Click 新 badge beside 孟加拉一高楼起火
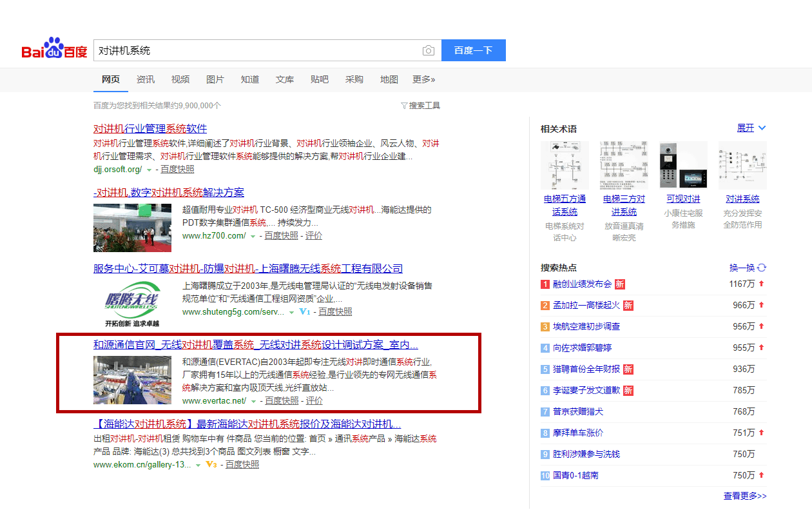The height and width of the screenshot is (530, 812). click(628, 305)
